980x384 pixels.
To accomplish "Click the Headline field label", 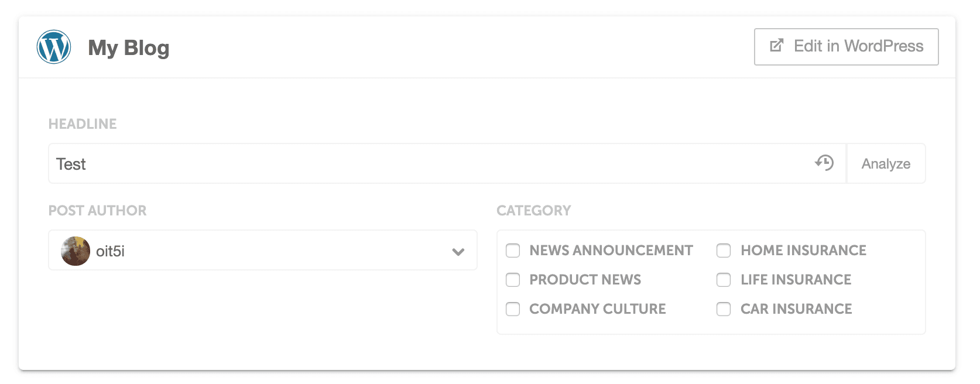I will click(83, 124).
